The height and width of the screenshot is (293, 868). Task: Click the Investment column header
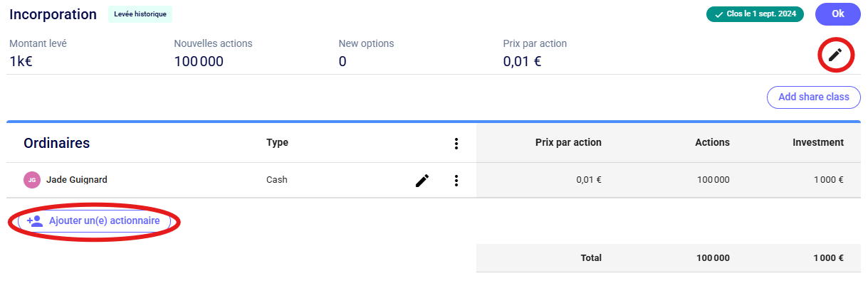pyautogui.click(x=817, y=142)
